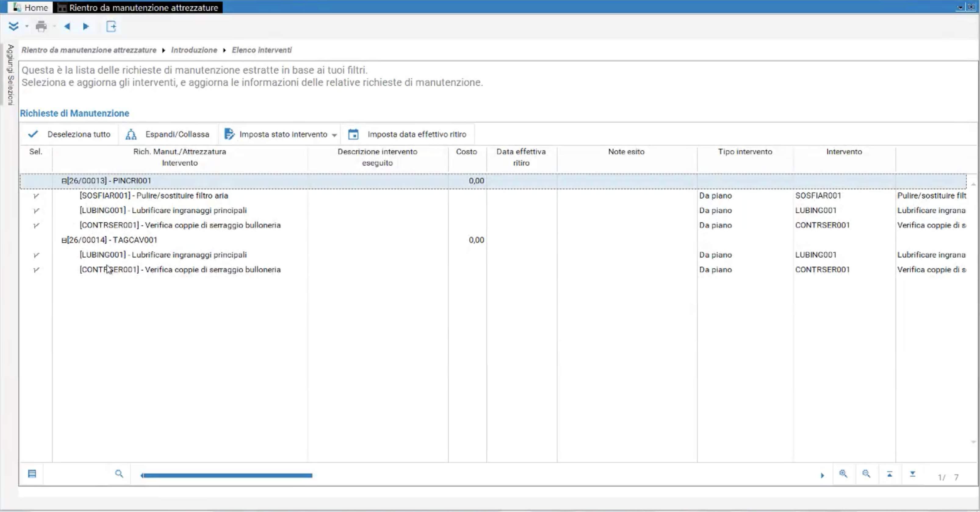Toggle selection for SOSFIAR001 filtro aria row
This screenshot has width=980, height=512.
coord(36,196)
